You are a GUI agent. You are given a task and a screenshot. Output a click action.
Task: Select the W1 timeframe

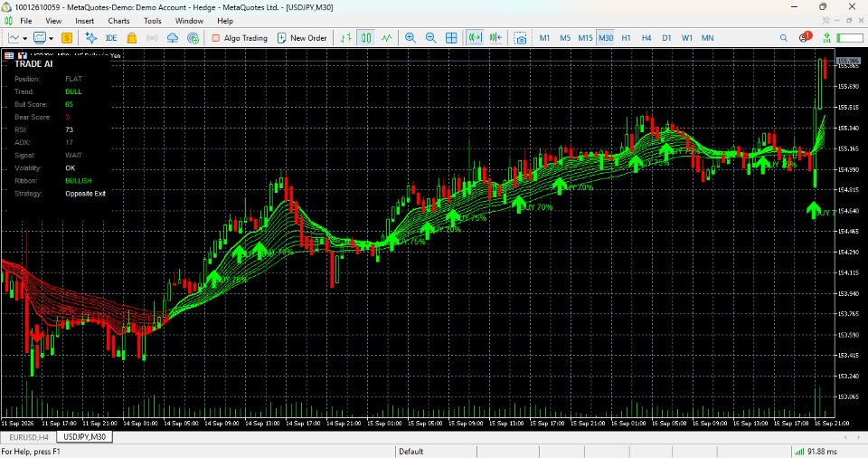687,38
